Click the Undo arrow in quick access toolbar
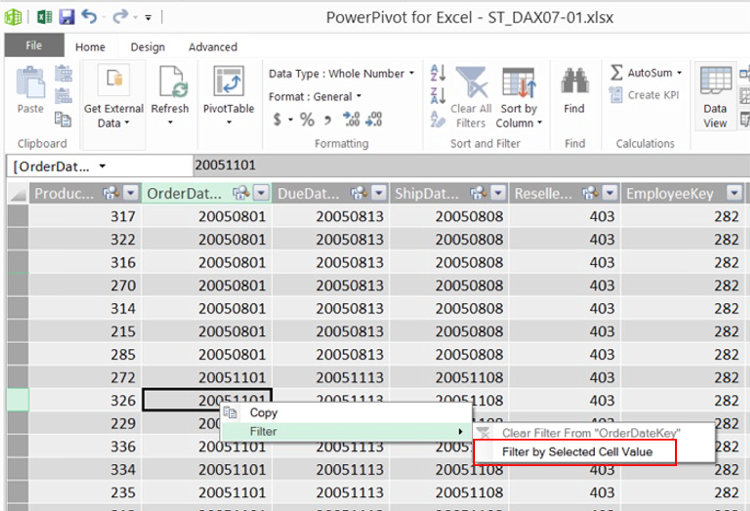The width and height of the screenshot is (750, 511). point(90,17)
